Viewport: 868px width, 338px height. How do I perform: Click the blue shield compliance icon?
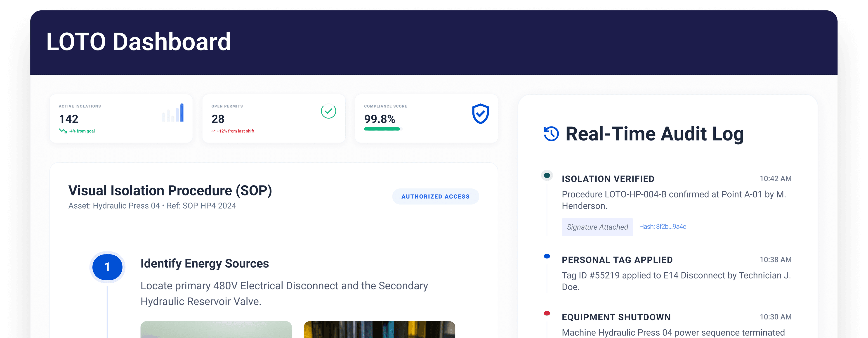480,114
